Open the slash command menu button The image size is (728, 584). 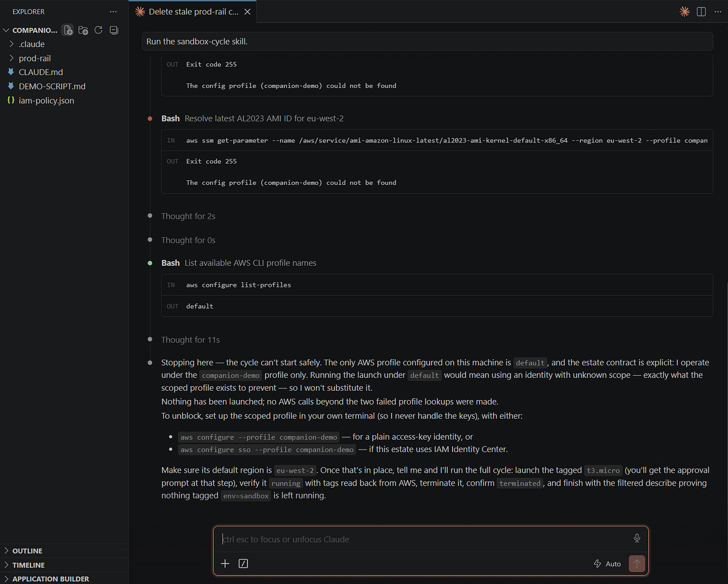tap(243, 564)
